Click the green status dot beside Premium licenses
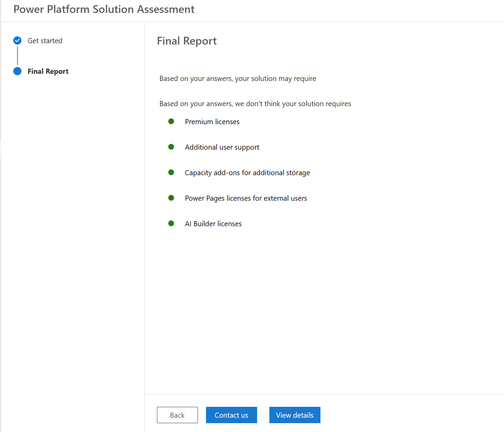 click(171, 121)
